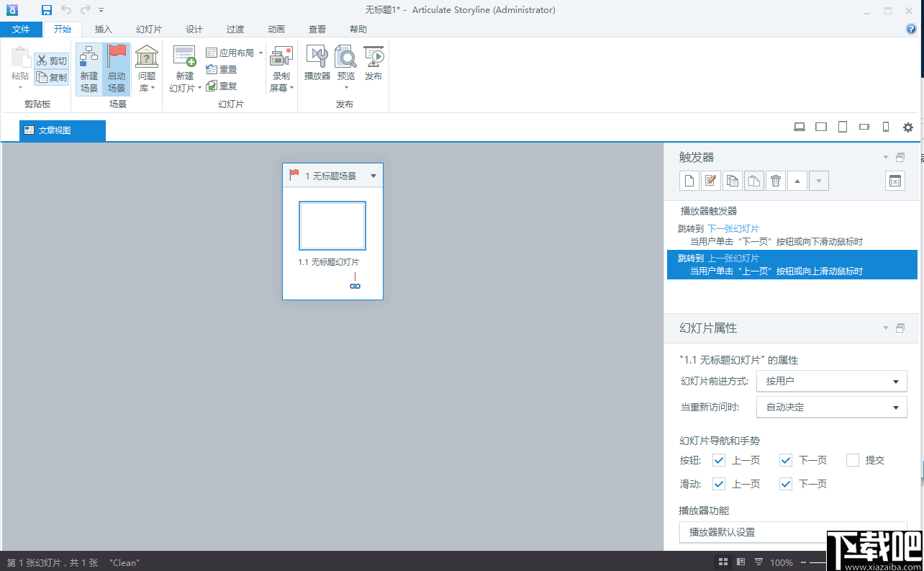Enable the 提交 submit button checkbox
Screen dimensions: 924x571
pos(853,459)
